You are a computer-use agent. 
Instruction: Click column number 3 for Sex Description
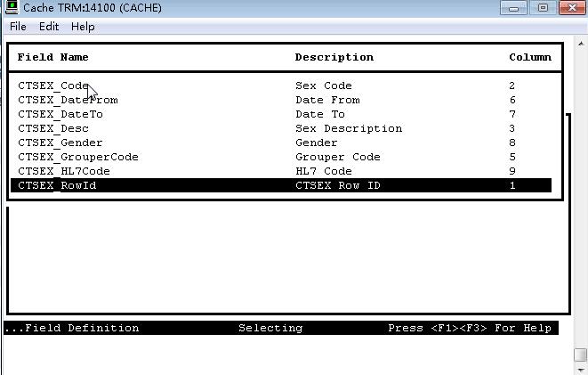click(512, 128)
